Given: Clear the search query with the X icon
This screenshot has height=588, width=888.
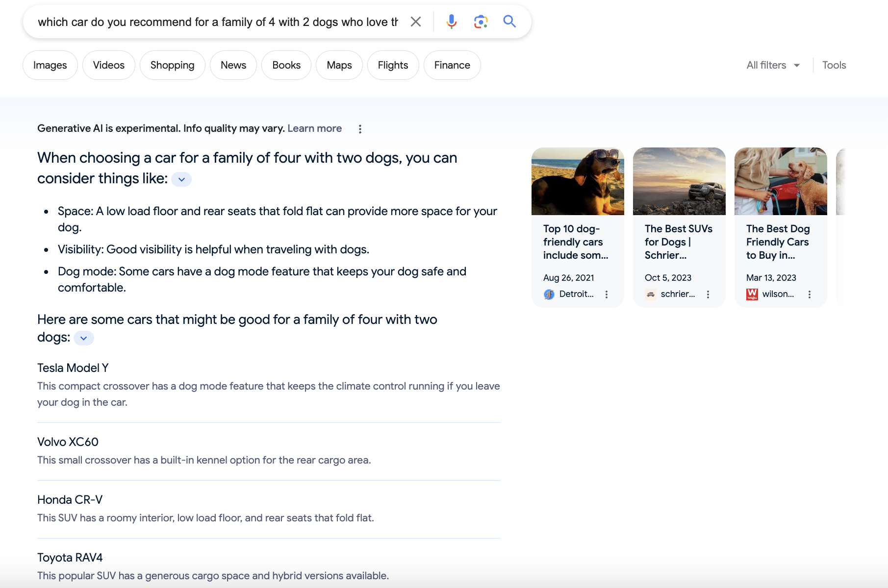Looking at the screenshot, I should coord(416,22).
